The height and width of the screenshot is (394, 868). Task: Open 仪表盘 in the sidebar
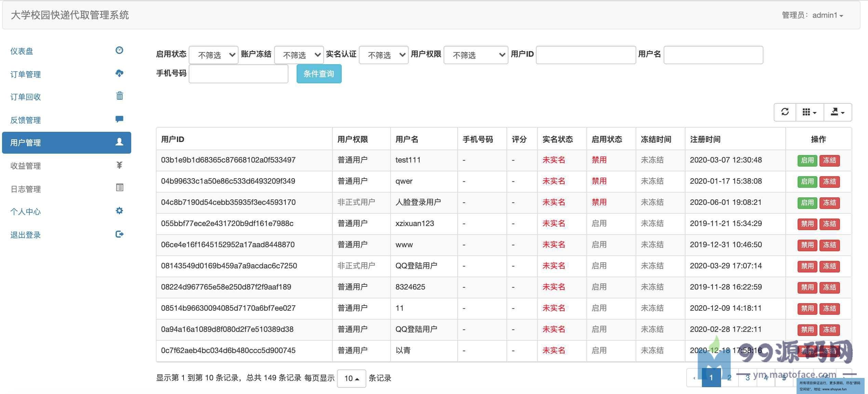[x=22, y=51]
